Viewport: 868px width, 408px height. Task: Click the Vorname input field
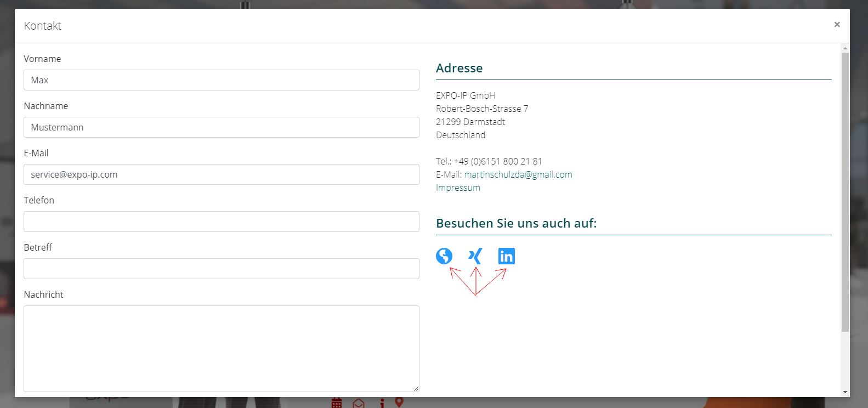point(222,80)
